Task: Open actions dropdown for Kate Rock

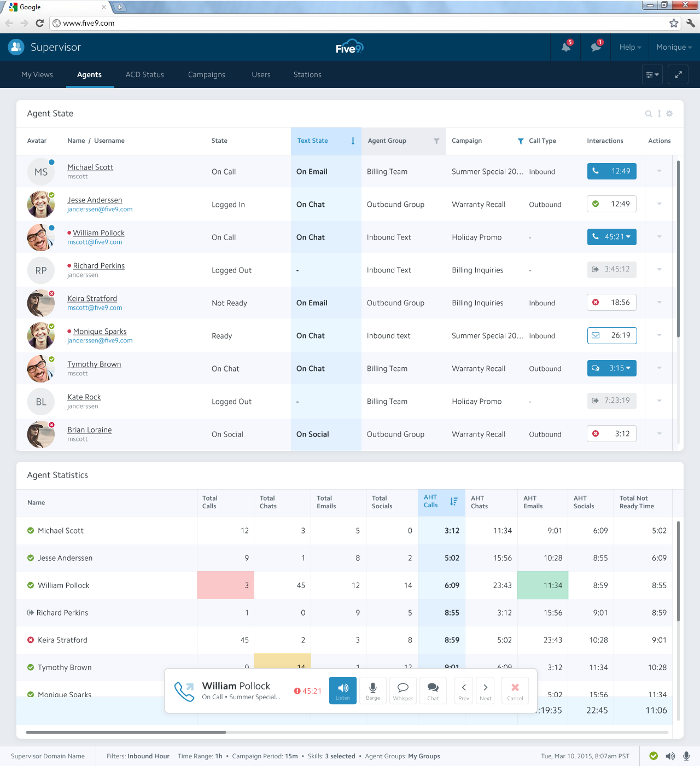Action: point(659,401)
